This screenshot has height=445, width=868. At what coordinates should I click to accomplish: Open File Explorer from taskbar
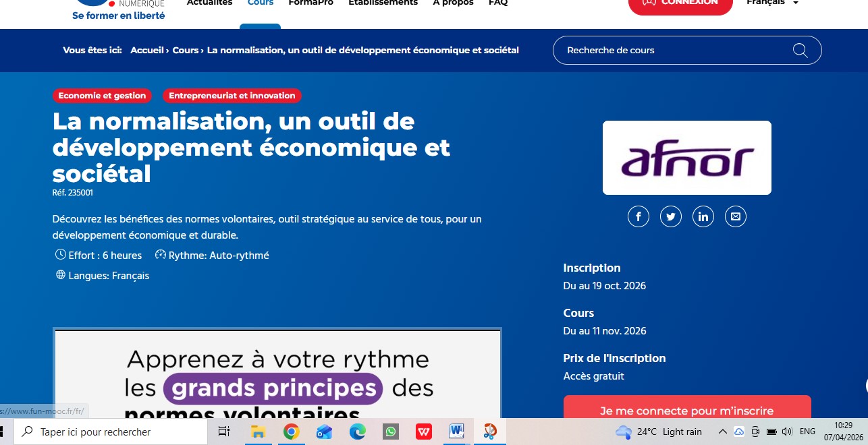tap(258, 432)
